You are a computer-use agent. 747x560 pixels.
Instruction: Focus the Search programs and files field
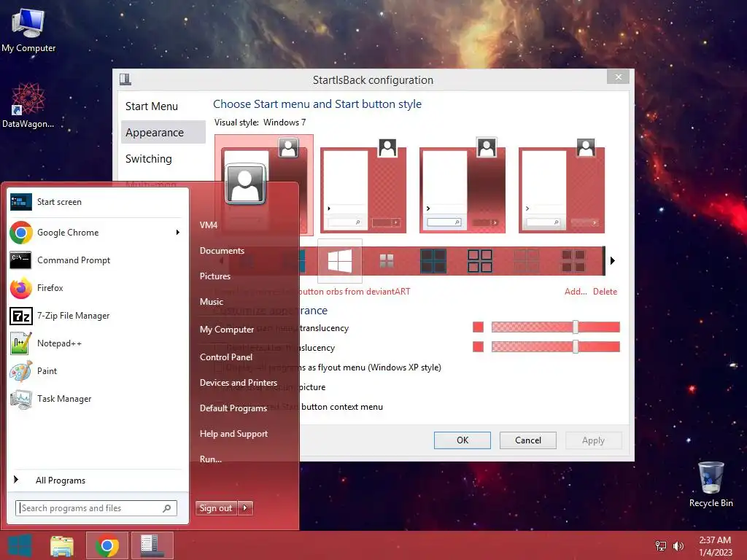96,508
